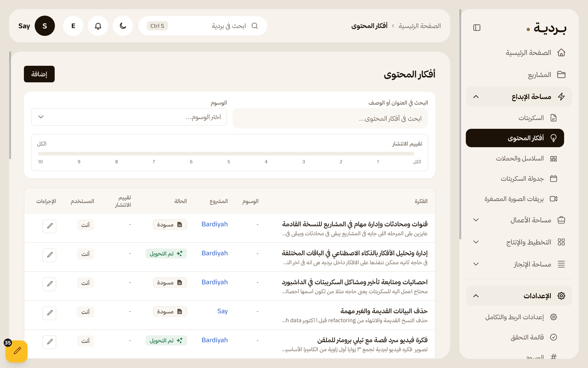Viewport: 588px width, 368px height.
Task: Collapse the مساحة الإبداع section
Action: tap(519, 97)
